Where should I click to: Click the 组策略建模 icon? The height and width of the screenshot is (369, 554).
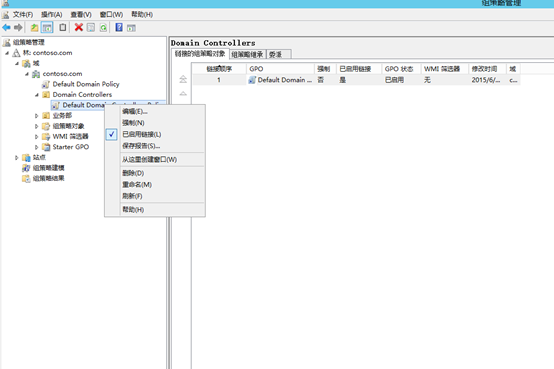(x=26, y=168)
